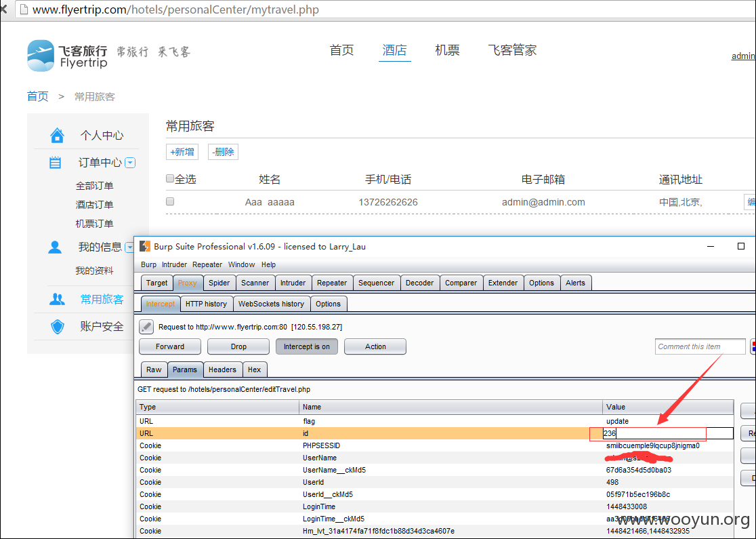The height and width of the screenshot is (539, 756).
Task: Open the Window menu
Action: tap(242, 264)
